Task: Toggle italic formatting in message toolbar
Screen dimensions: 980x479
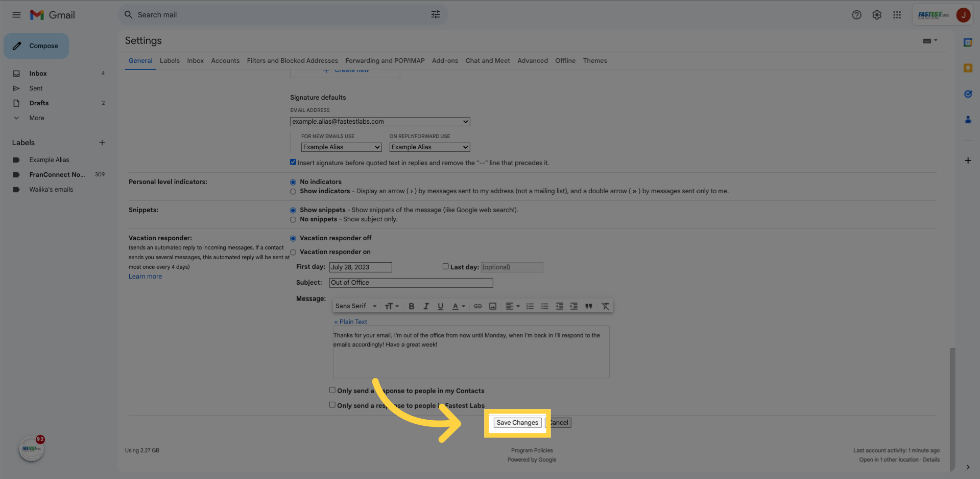Action: 426,306
